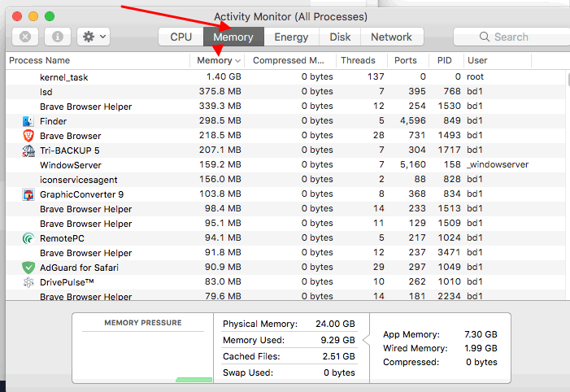This screenshot has height=392, width=570.
Task: Click the DrivePulse app icon
Action: pos(28,282)
